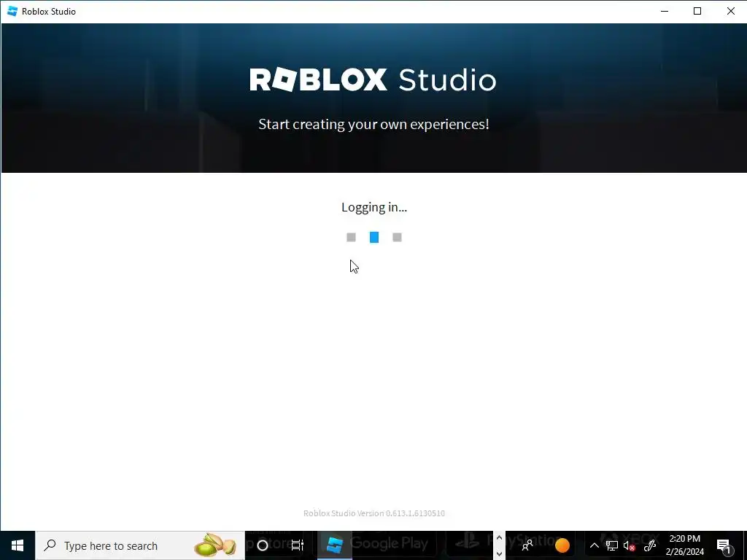Click the orange circle tray icon
747x560 pixels.
click(x=562, y=545)
